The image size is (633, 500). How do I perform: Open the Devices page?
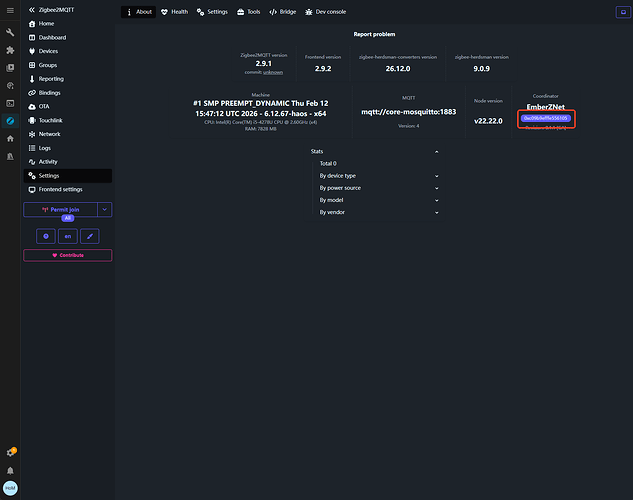[67, 51]
